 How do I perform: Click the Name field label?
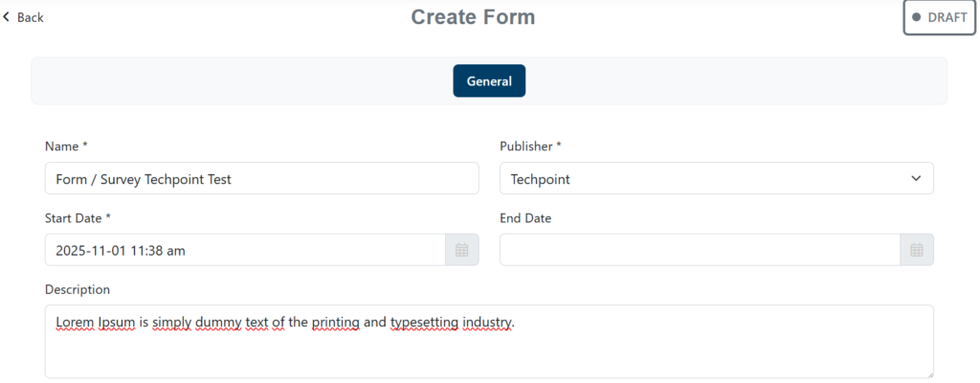pyautogui.click(x=66, y=146)
